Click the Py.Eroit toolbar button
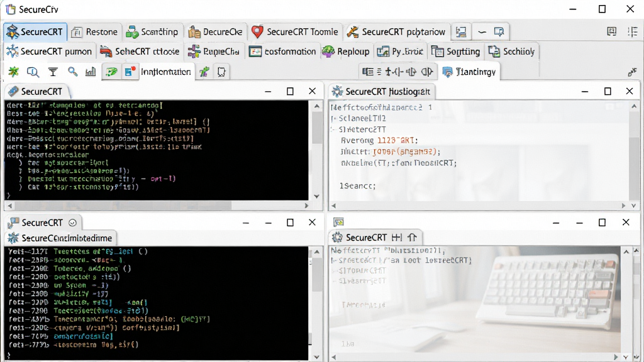Screen dimensions: 644x362 click(400, 52)
